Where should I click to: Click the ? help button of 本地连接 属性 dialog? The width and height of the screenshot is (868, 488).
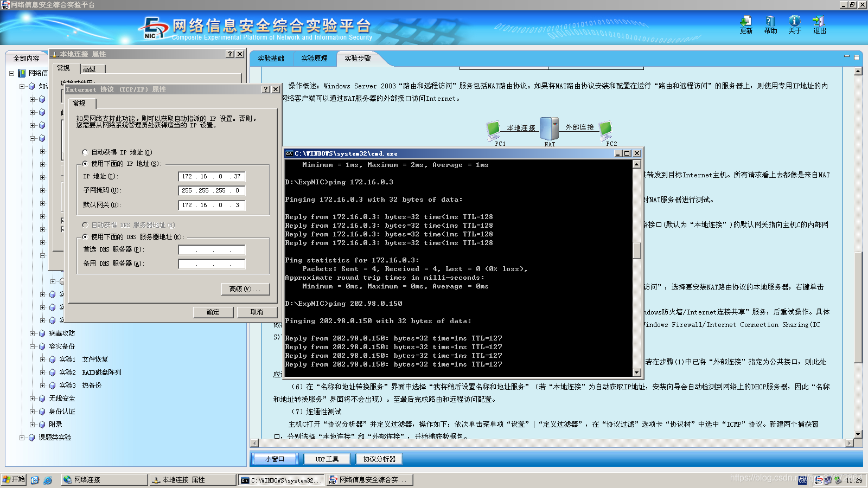[x=230, y=54]
